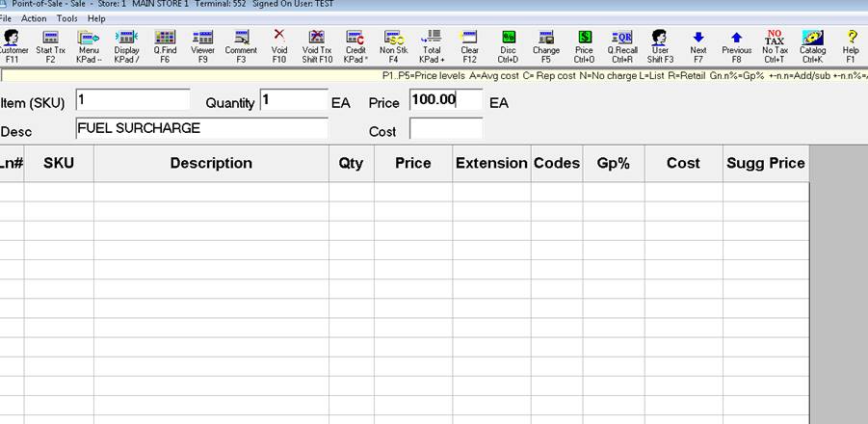The height and width of the screenshot is (424, 868).
Task: Void line with Void F10 icon
Action: coord(279,45)
